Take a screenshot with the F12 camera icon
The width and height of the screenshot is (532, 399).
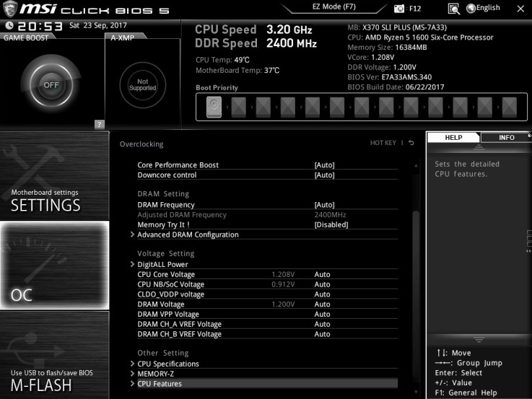399,9
